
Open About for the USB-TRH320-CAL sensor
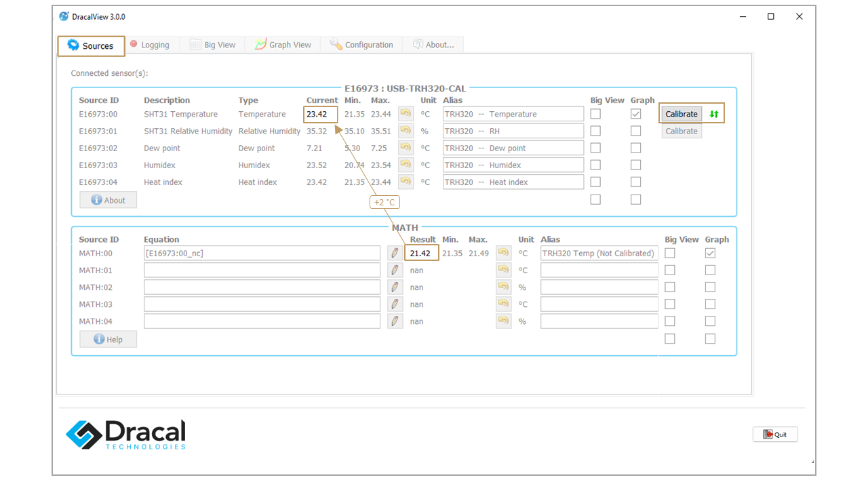108,200
